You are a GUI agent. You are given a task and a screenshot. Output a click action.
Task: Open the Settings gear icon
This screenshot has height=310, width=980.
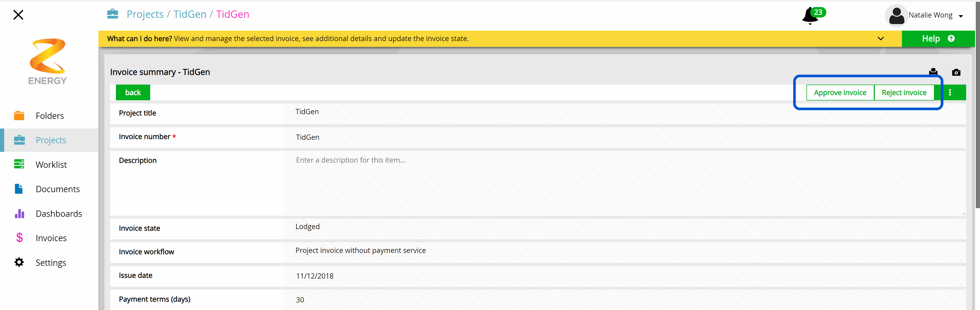[x=19, y=262]
